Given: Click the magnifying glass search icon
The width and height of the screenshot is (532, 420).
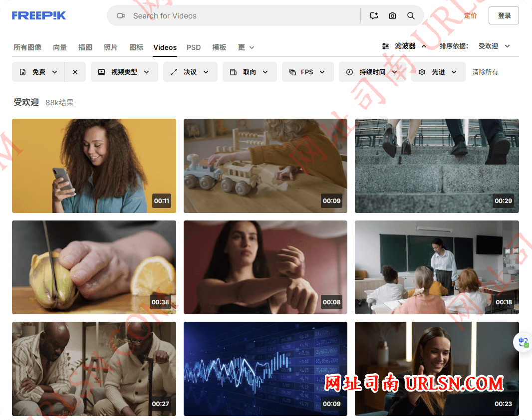Looking at the screenshot, I should (411, 16).
